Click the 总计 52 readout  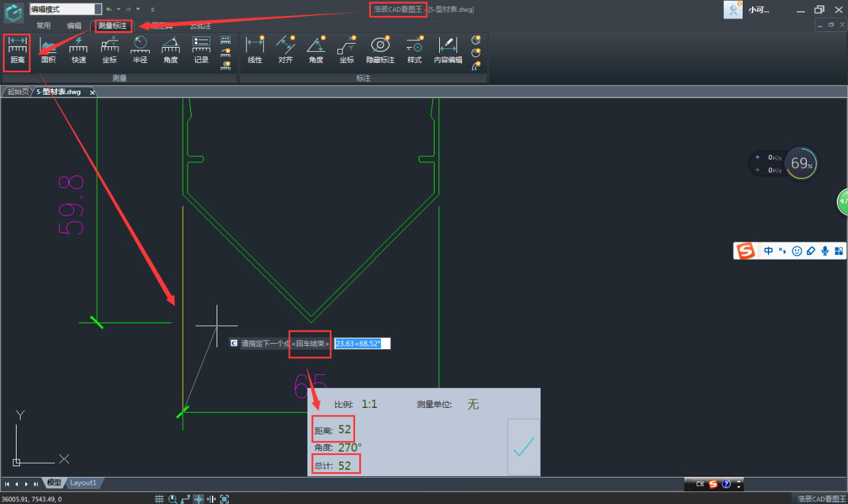[x=333, y=466]
